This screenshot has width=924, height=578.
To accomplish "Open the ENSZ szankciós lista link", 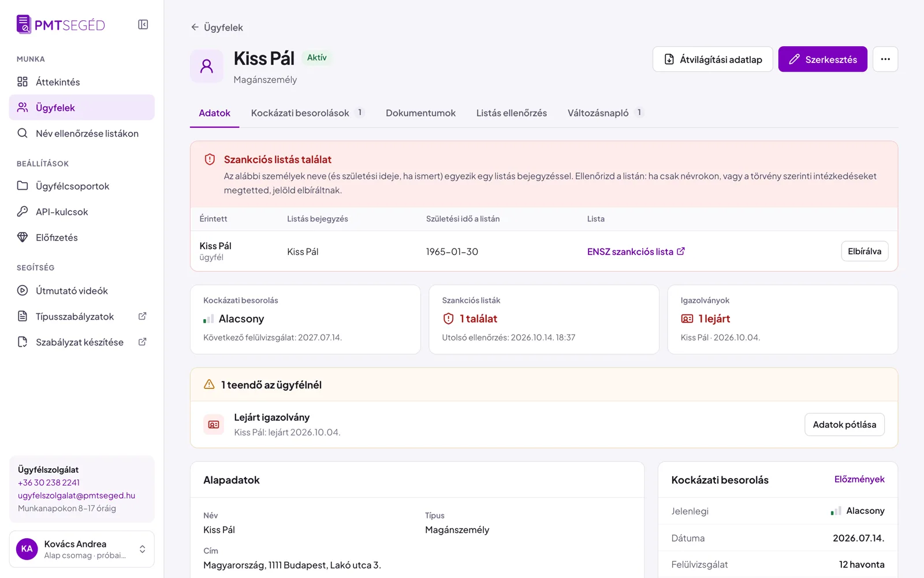I will (636, 251).
